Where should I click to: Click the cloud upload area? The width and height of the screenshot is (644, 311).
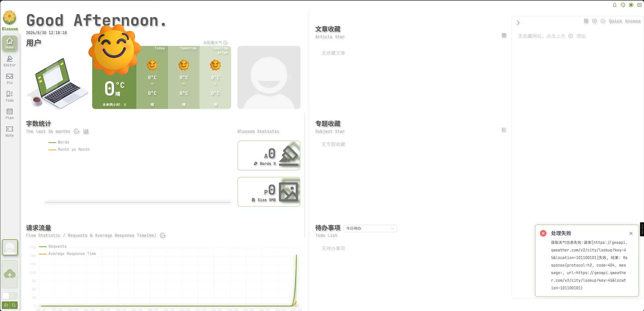point(10,274)
